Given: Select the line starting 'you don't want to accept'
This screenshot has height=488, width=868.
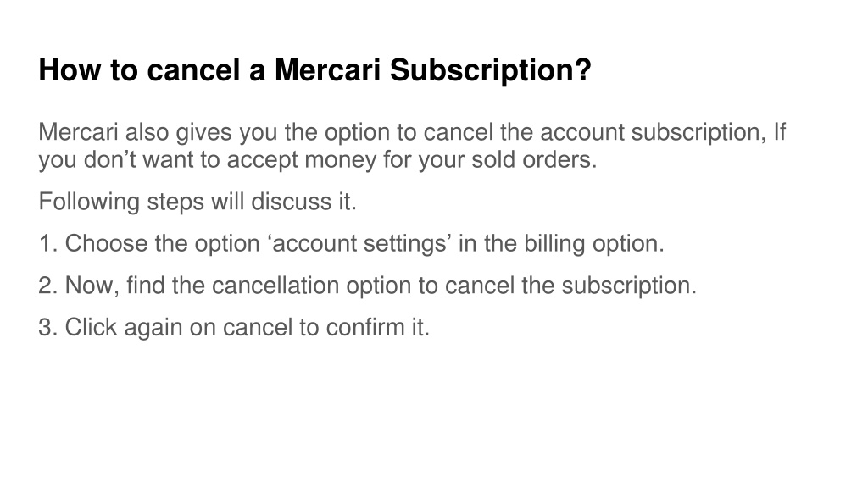Looking at the screenshot, I should 318,160.
